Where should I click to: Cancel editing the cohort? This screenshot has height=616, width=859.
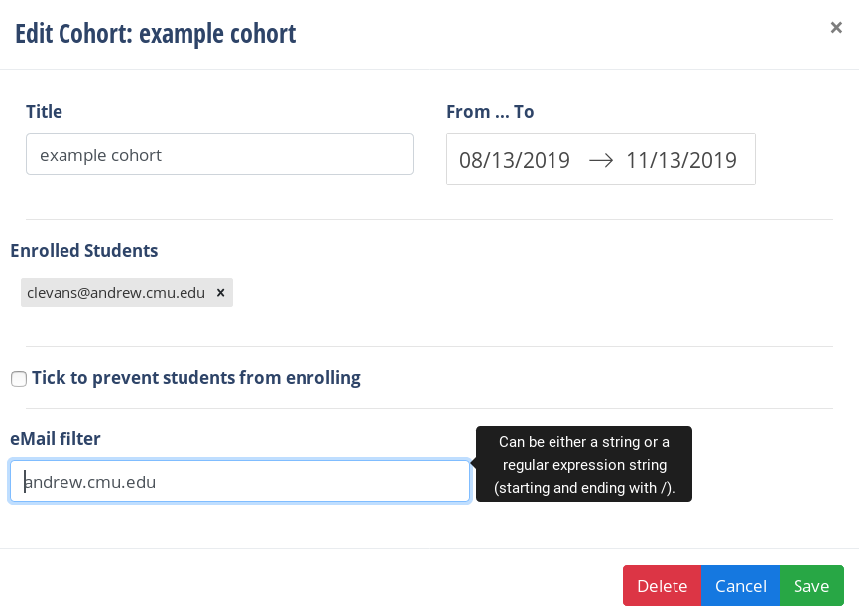(x=740, y=586)
